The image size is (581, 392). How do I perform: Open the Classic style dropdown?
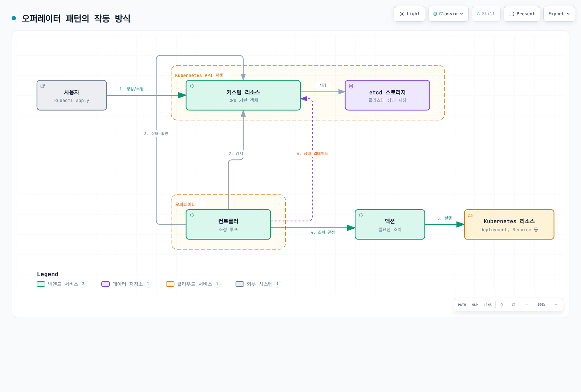(448, 14)
